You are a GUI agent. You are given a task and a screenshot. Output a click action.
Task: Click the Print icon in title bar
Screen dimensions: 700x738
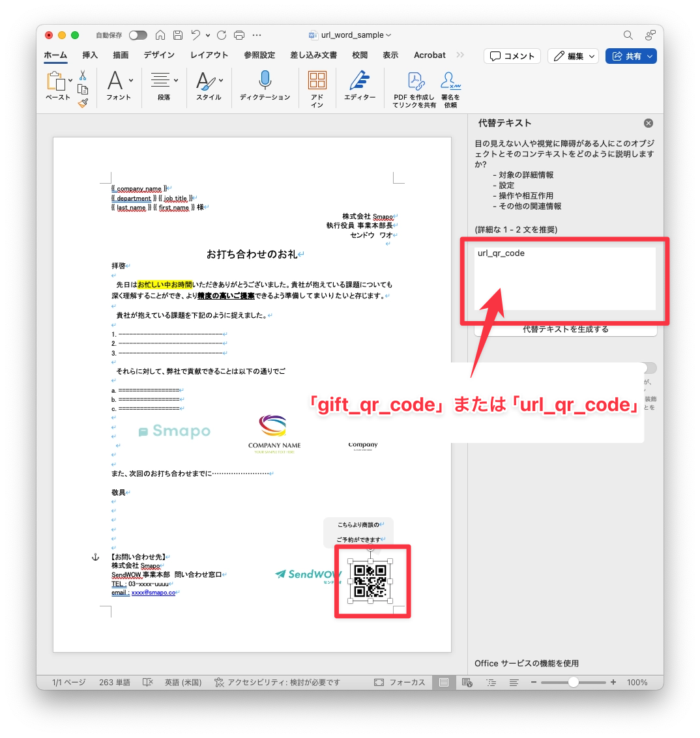[x=239, y=35]
